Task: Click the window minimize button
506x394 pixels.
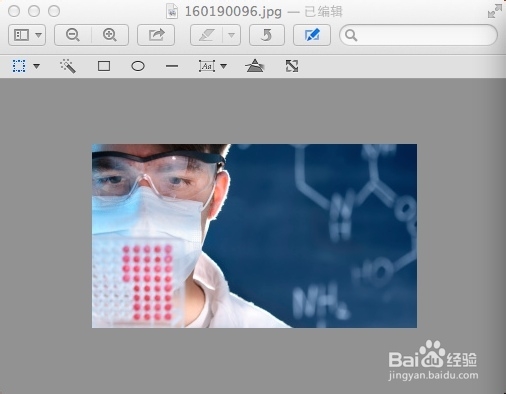Action: pos(34,11)
